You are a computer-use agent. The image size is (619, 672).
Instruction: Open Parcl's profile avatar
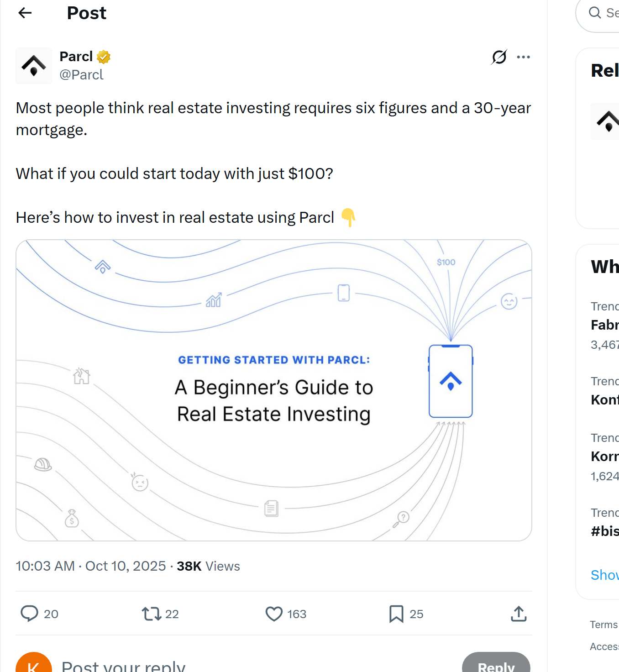[33, 65]
